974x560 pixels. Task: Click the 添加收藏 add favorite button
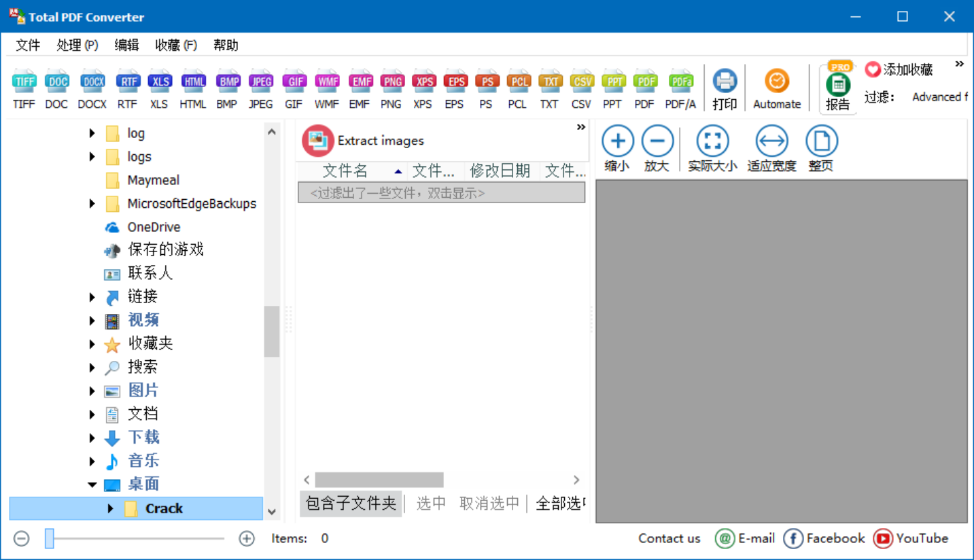(899, 69)
